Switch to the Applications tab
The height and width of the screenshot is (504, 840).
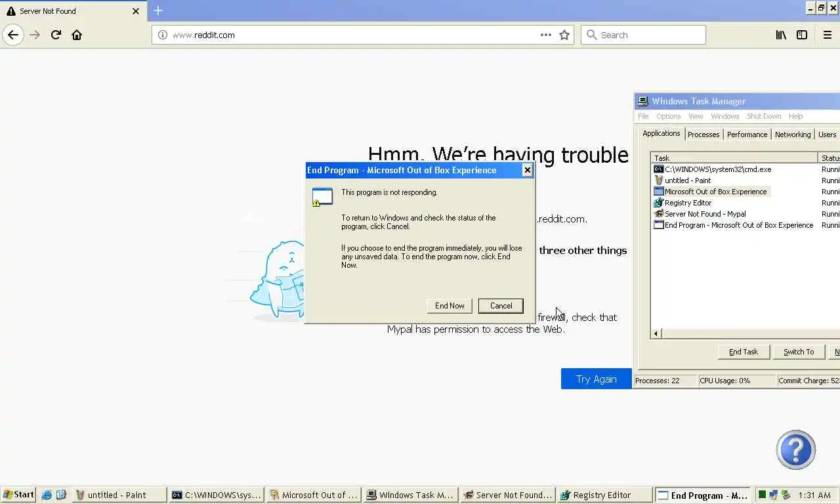pos(661,133)
